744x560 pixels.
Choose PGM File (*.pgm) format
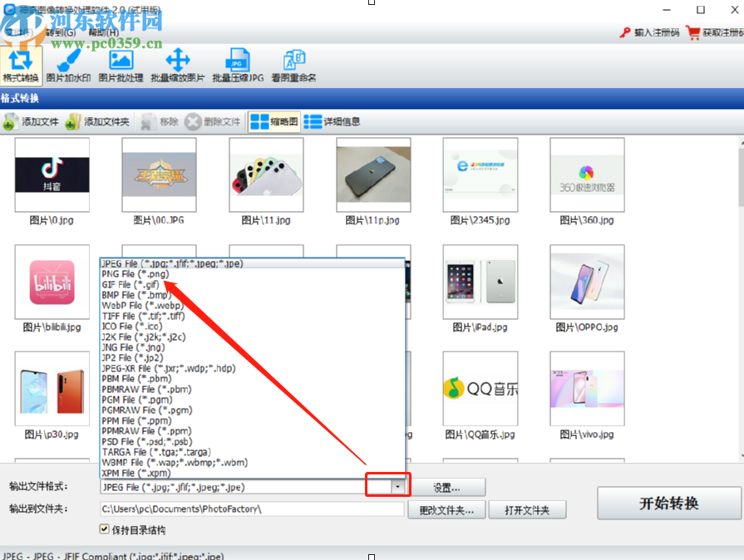point(253,400)
